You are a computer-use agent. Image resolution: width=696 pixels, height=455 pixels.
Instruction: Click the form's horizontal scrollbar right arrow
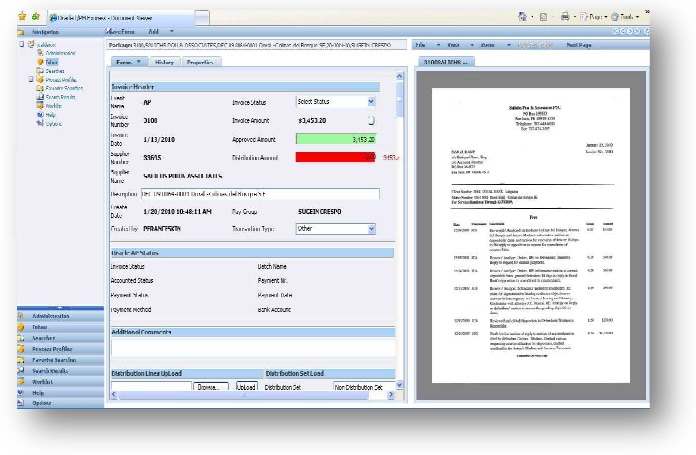click(391, 394)
